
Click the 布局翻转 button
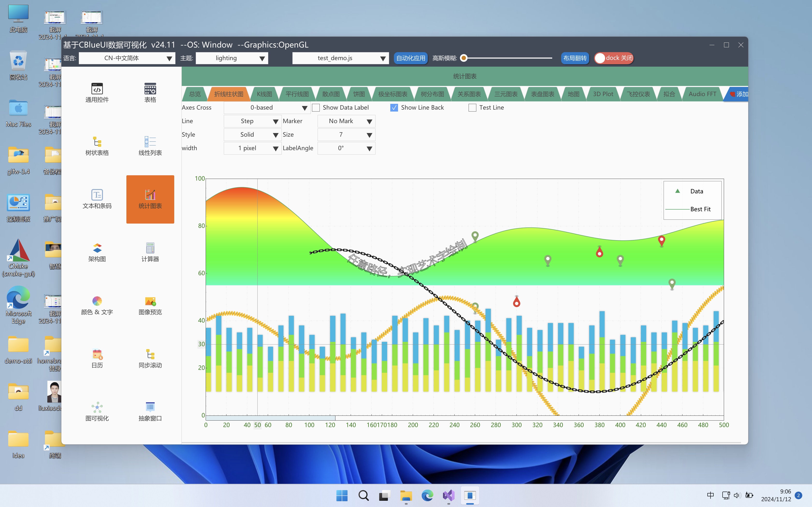pyautogui.click(x=575, y=58)
